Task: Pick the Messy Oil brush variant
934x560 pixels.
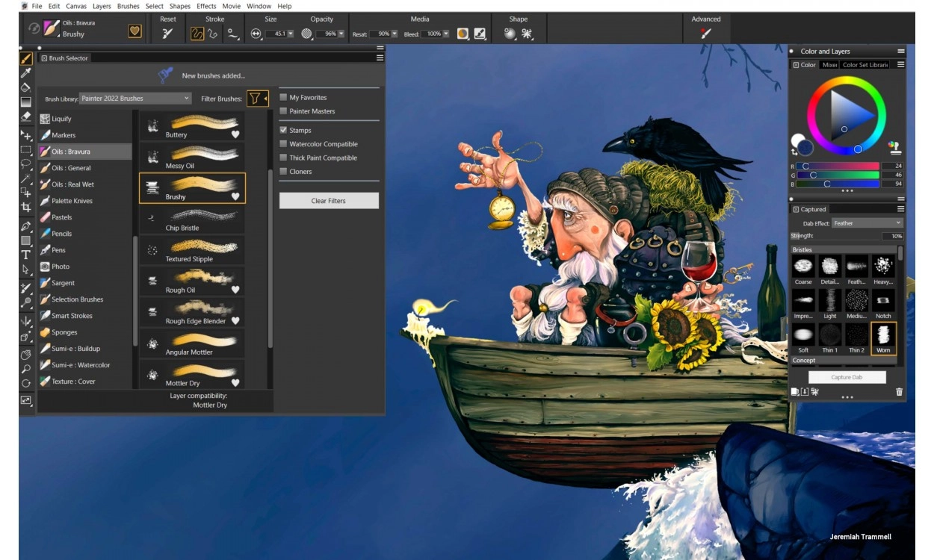Action: (192, 157)
